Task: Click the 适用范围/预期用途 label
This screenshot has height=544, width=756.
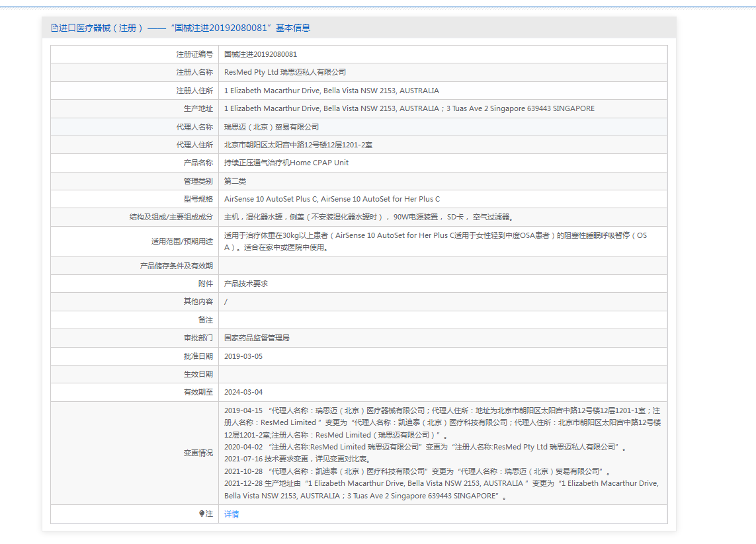Action: [x=183, y=241]
